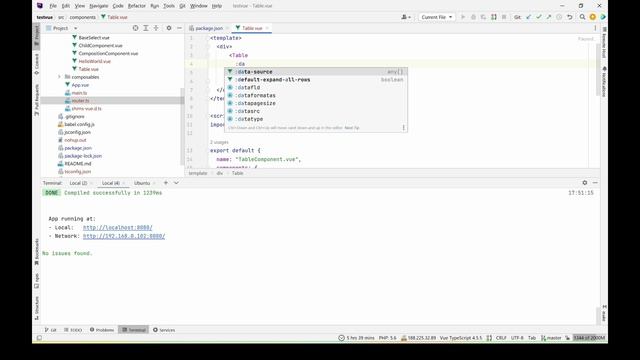
Task: Click Vue TypeScript 4.5.5 service widget
Action: 460,338
